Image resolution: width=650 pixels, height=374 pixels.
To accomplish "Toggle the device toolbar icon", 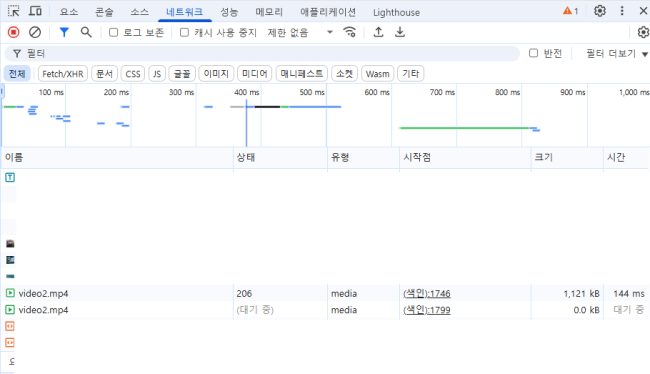I will (x=35, y=11).
